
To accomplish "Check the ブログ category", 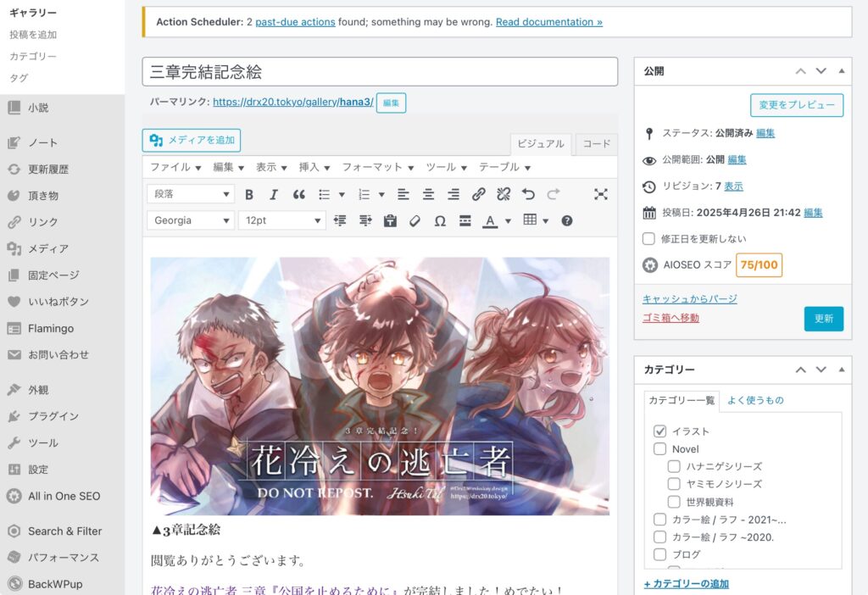I will [659, 554].
